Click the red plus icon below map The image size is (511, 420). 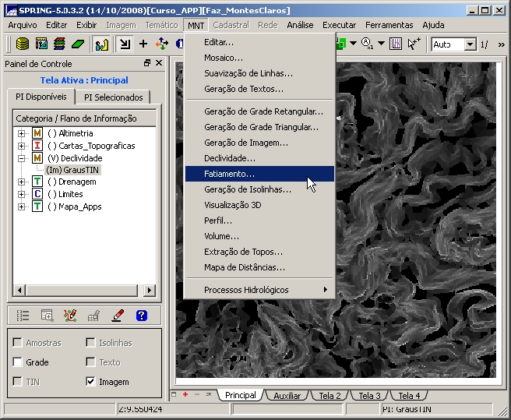[x=185, y=395]
